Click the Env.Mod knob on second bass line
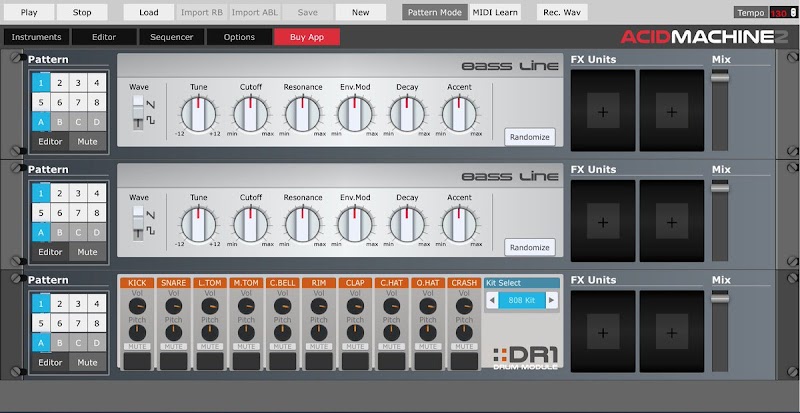 click(355, 224)
